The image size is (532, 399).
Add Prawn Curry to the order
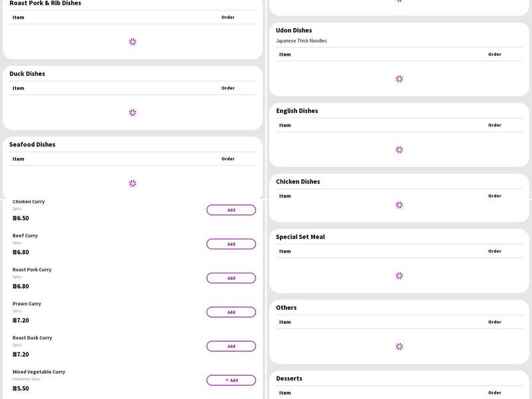(231, 312)
